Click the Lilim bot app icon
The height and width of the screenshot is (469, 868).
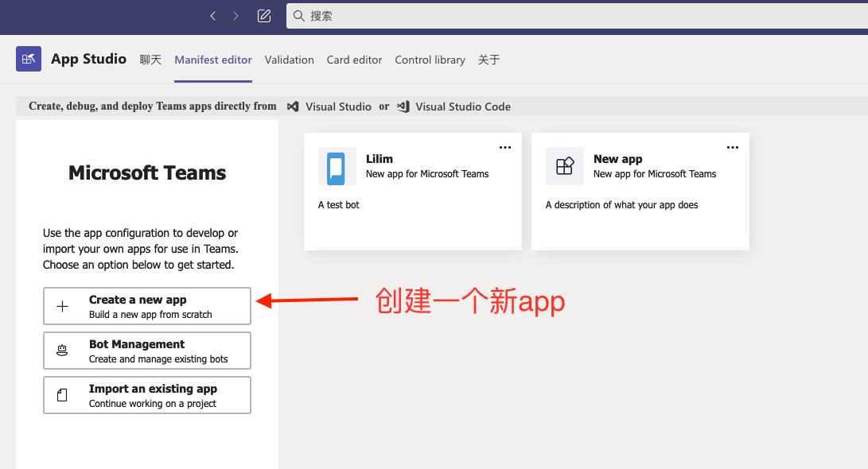pyautogui.click(x=337, y=167)
